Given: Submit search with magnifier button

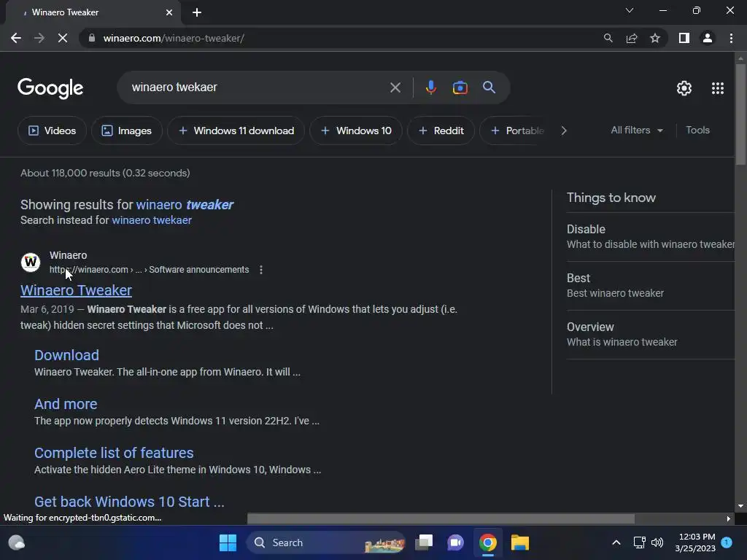Looking at the screenshot, I should [x=489, y=87].
